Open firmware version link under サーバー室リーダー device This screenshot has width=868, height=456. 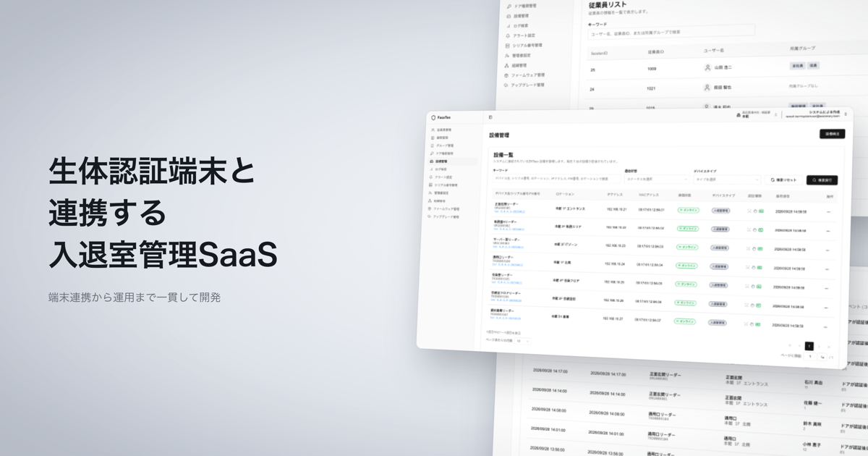509,247
